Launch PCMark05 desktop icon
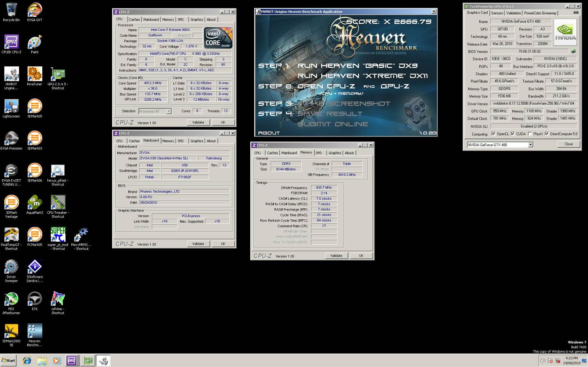Viewport: 588px width, 367px height. tap(35, 237)
